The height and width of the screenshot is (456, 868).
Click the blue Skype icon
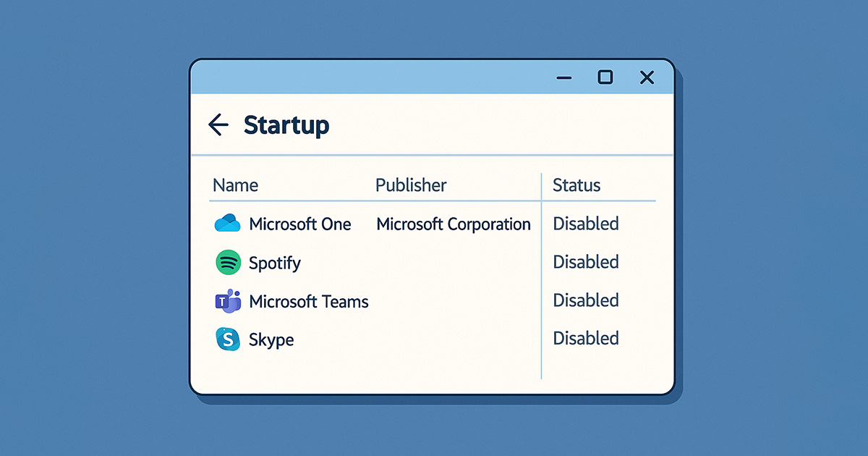(228, 339)
